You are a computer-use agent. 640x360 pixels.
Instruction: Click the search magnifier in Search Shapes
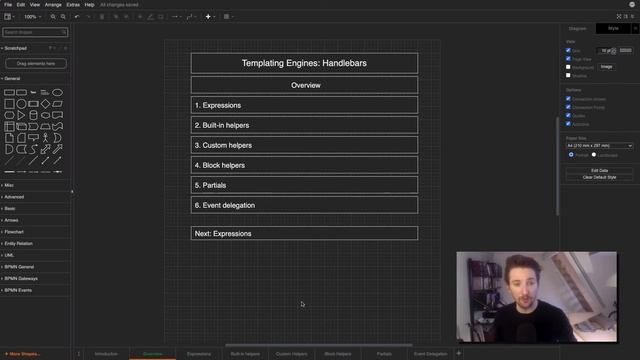pos(64,32)
